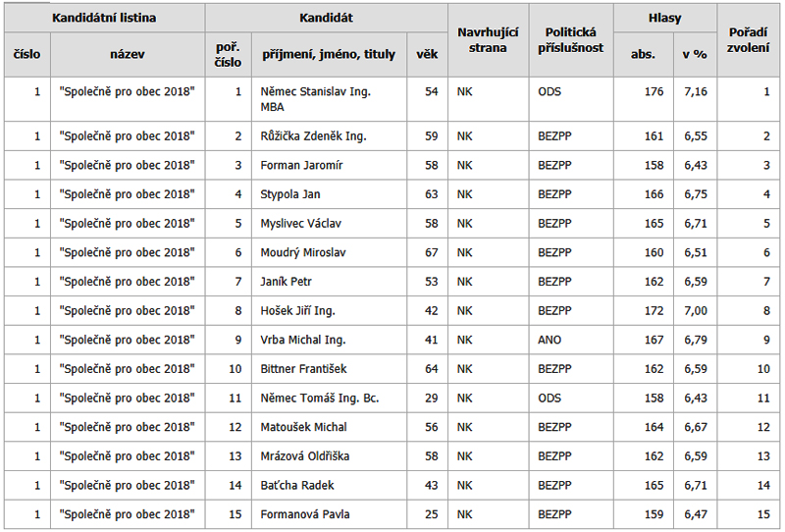
Task: Select the 'Navrhující strana' column header
Action: click(x=488, y=40)
